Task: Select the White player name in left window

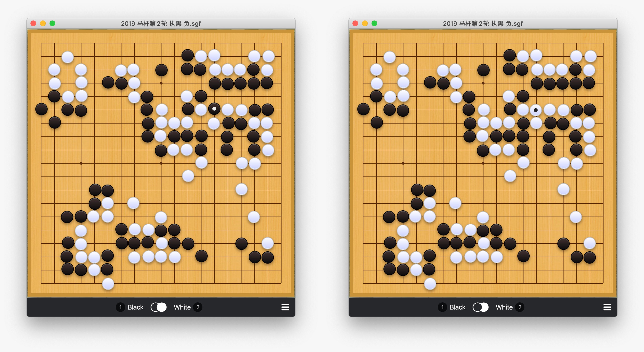Action: [182, 307]
